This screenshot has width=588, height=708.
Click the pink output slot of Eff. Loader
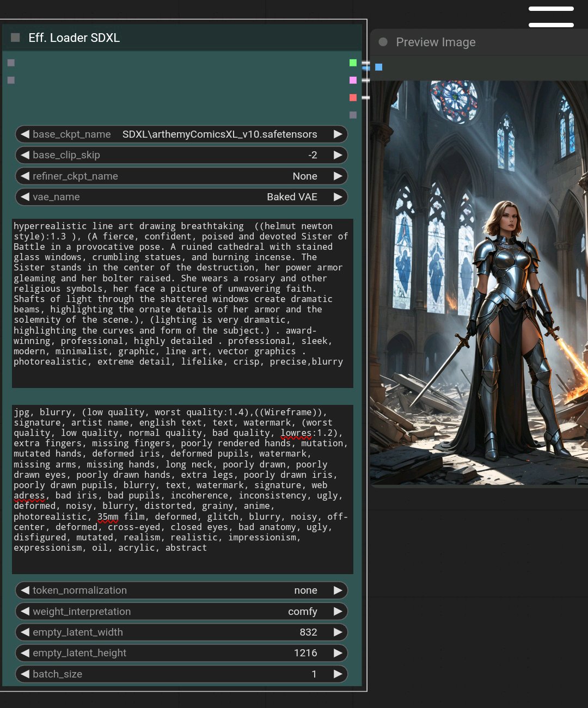pyautogui.click(x=353, y=80)
